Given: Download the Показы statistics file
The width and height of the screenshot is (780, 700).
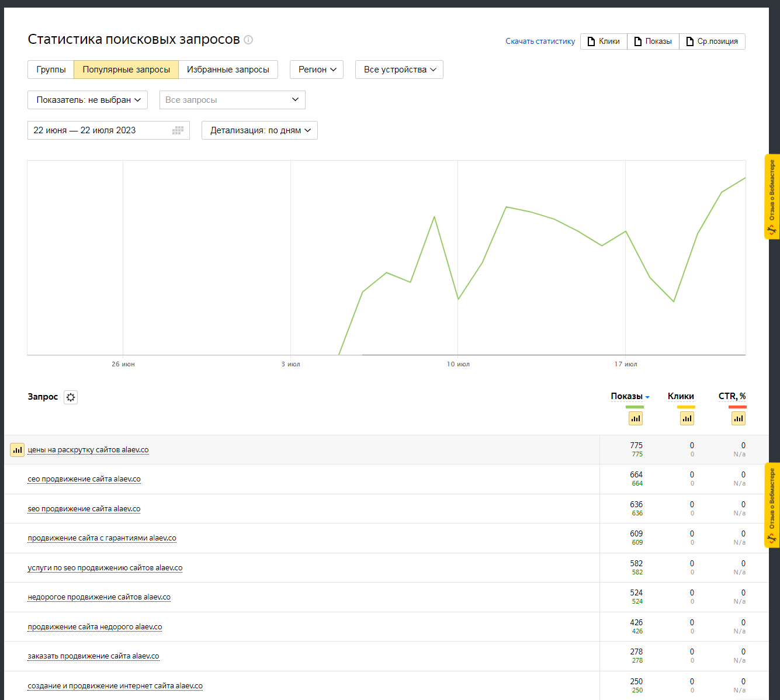Looking at the screenshot, I should click(653, 41).
